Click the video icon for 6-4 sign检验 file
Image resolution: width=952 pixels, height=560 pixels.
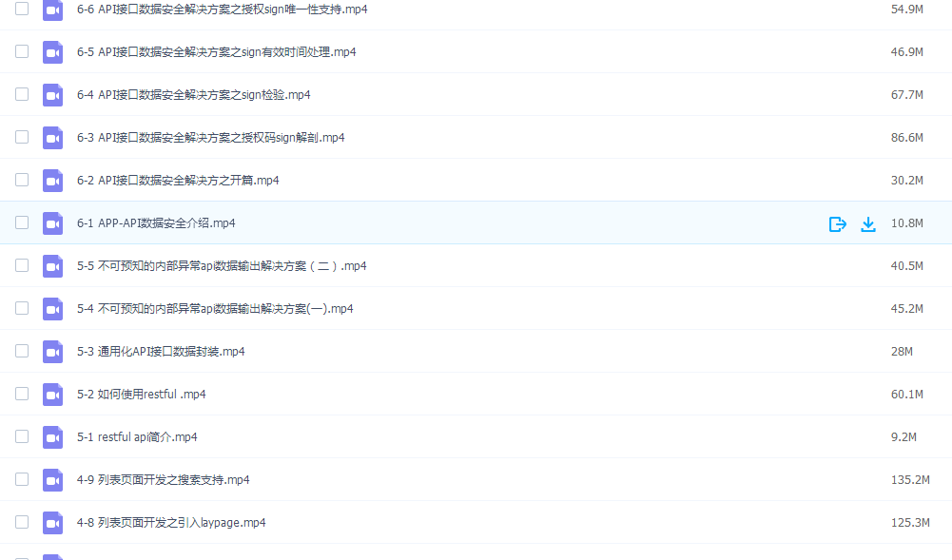coord(53,95)
